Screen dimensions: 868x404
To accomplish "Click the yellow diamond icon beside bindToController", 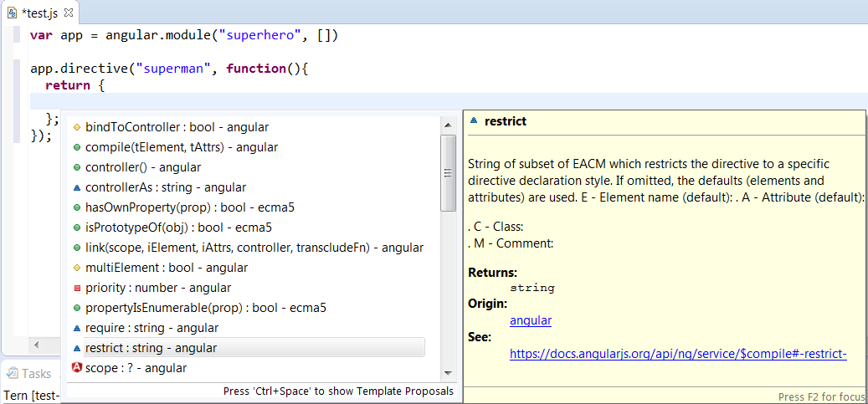I will coord(77,127).
